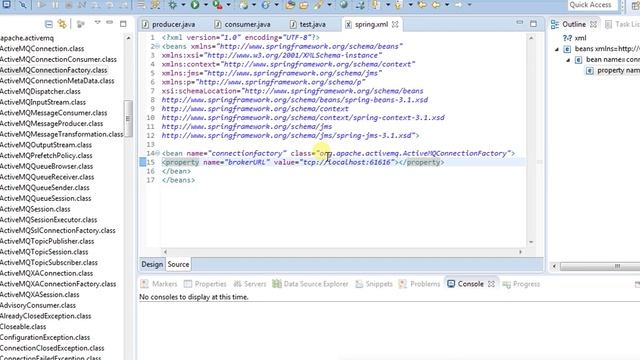Viewport: 640px width, 360px height.
Task: Select the xml node in Outline
Action: 575,38
